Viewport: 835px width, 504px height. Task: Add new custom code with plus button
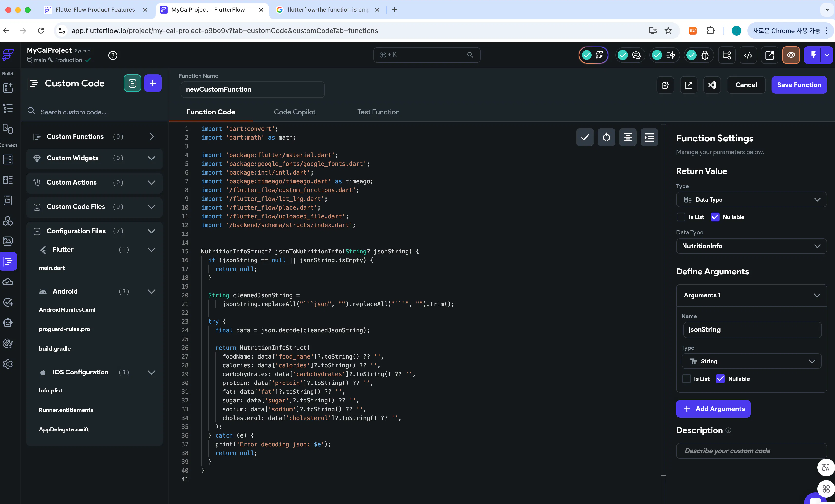pyautogui.click(x=153, y=83)
